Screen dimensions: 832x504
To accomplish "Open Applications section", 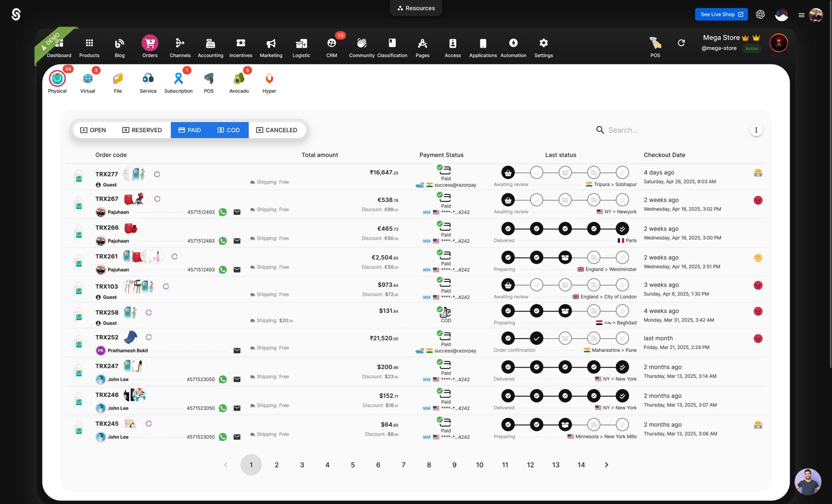I will pyautogui.click(x=483, y=47).
